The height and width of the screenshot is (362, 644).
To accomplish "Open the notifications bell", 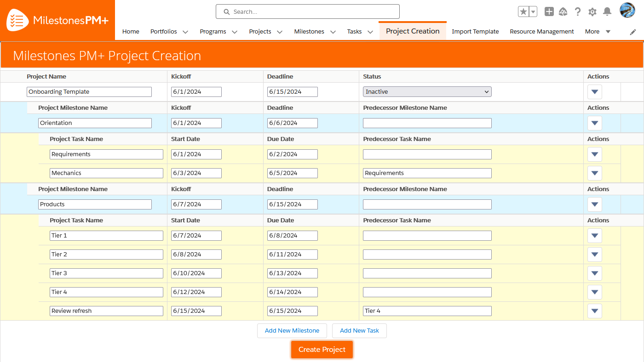I will (x=607, y=12).
